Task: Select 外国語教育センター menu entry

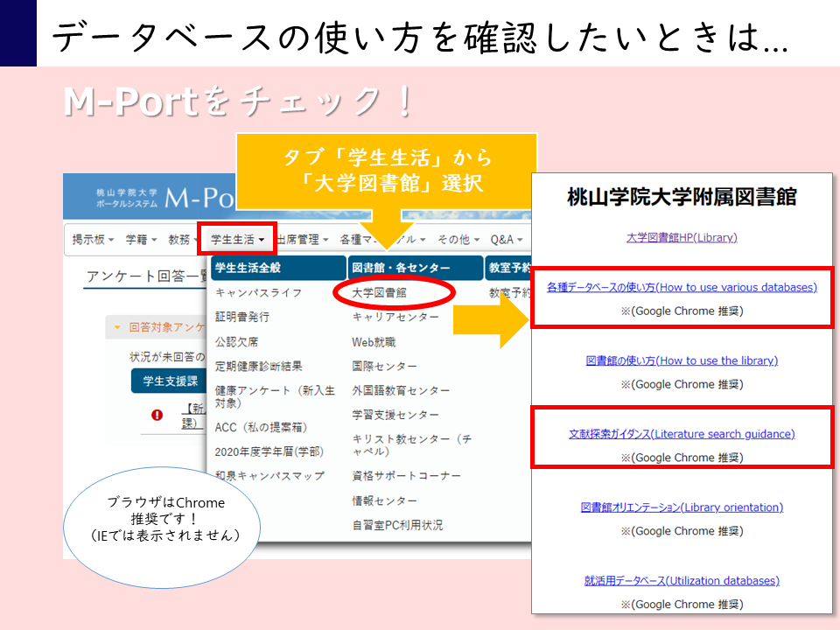Action: point(401,390)
